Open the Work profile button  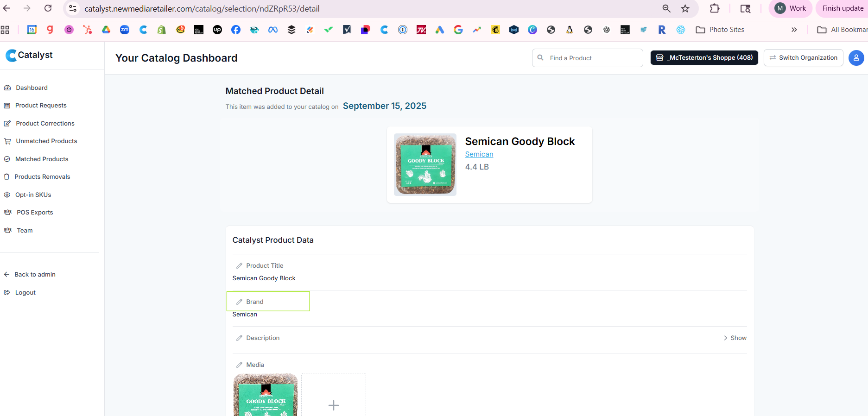[x=790, y=8]
